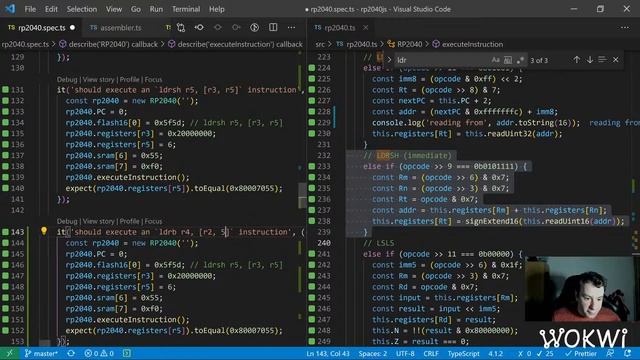Select language mode TypeScript in status bar
Image resolution: width=640 pixels, height=360 pixels.
click(x=463, y=353)
